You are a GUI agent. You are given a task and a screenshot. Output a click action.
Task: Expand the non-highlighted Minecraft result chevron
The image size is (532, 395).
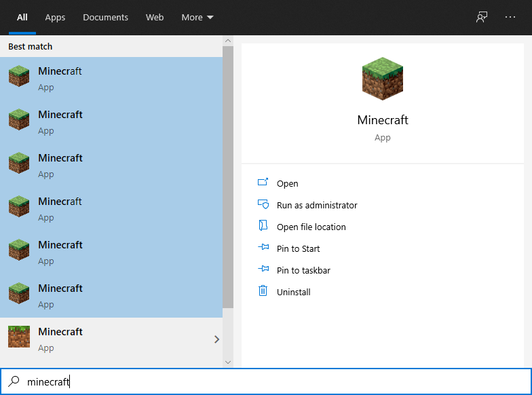tap(216, 339)
